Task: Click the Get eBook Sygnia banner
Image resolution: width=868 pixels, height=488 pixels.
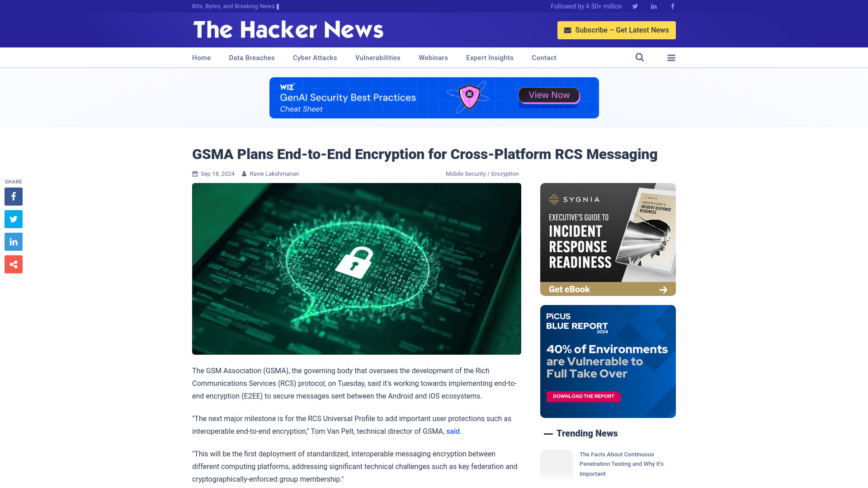Action: tap(608, 289)
